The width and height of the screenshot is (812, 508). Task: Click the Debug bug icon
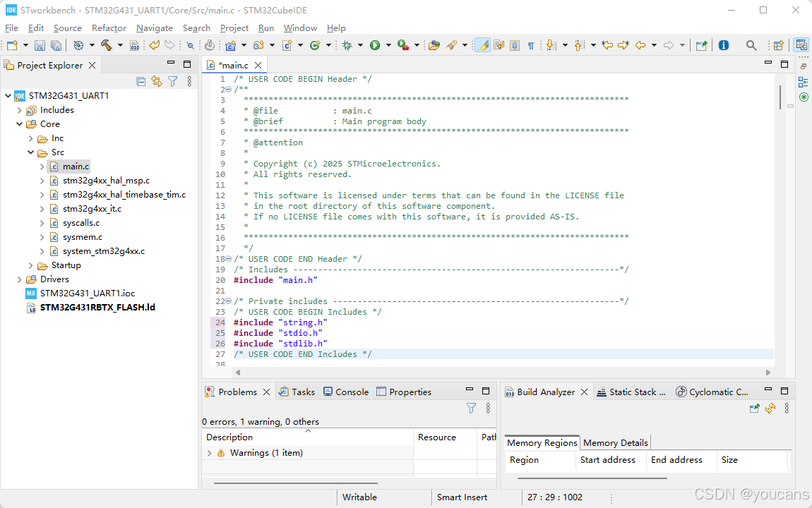pos(347,46)
